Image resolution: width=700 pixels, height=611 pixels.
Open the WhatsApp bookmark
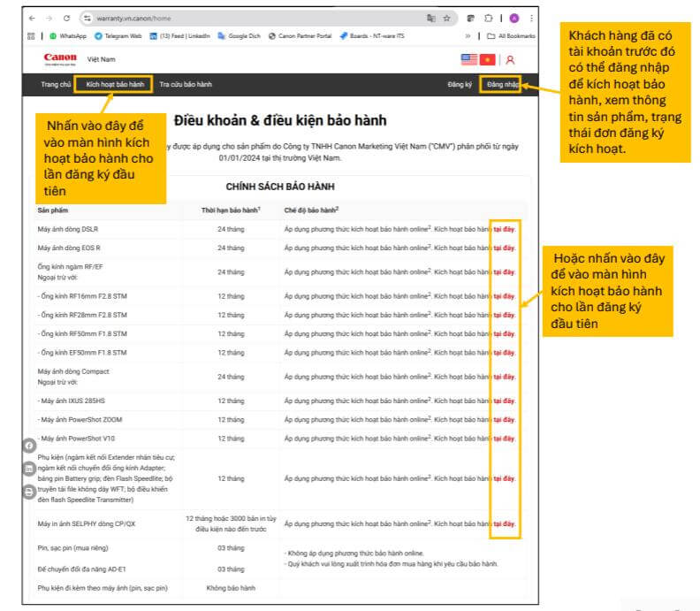coord(68,36)
